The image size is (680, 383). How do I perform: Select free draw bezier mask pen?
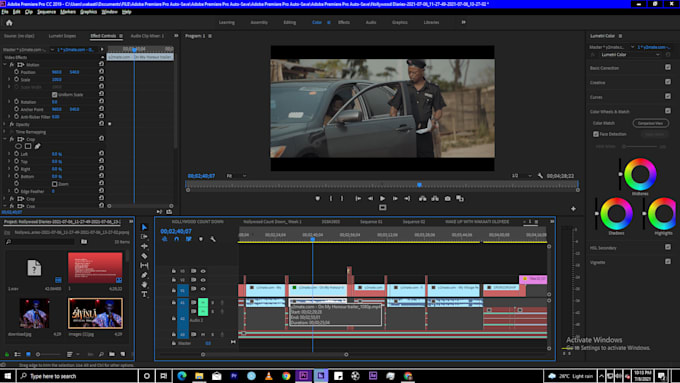click(37, 147)
